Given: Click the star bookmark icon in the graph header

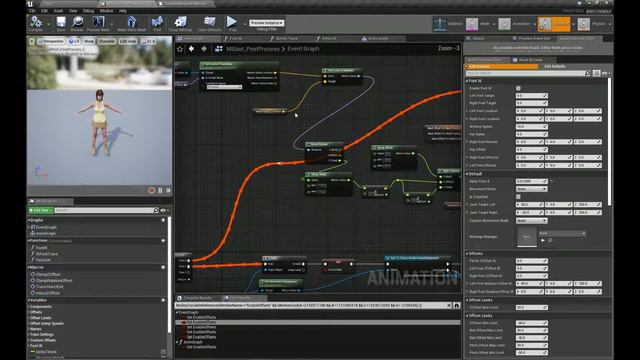Looking at the screenshot, I should click(x=180, y=49).
